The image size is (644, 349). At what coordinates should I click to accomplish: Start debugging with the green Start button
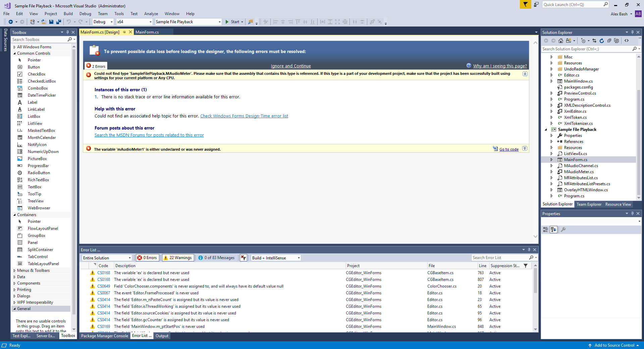232,22
